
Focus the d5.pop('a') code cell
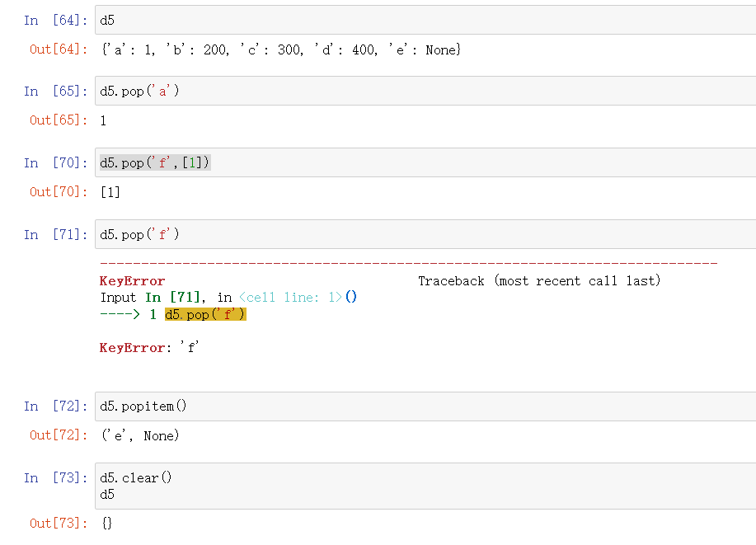[412, 92]
